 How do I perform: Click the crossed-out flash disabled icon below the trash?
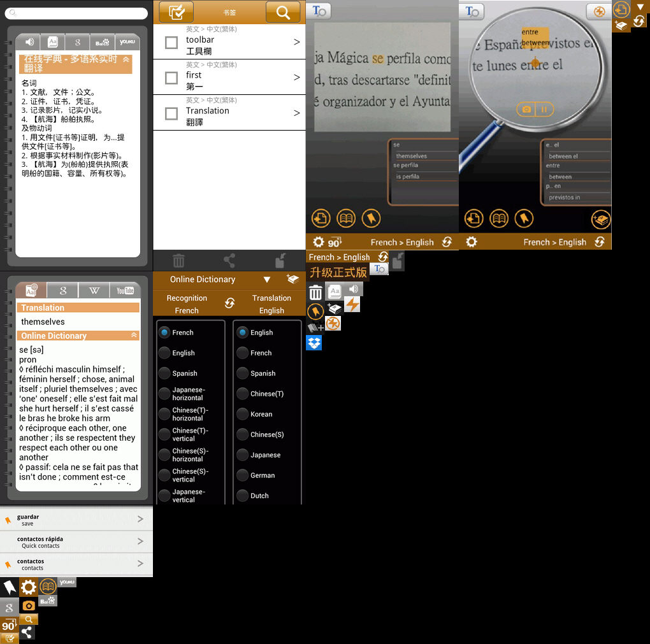(x=333, y=324)
